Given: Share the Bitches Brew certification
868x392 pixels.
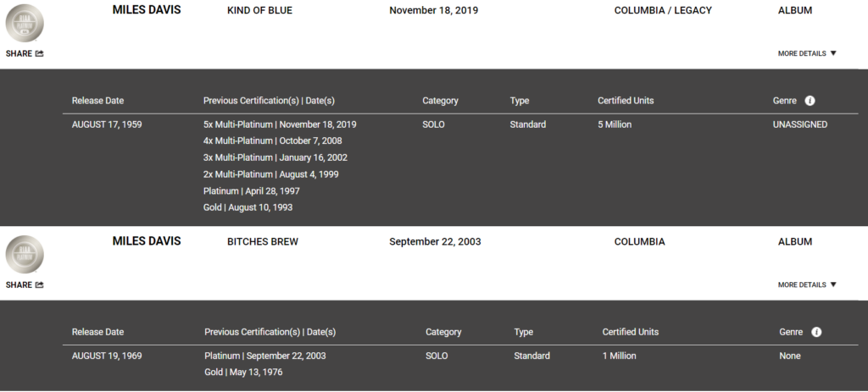Looking at the screenshot, I should pyautogui.click(x=25, y=284).
